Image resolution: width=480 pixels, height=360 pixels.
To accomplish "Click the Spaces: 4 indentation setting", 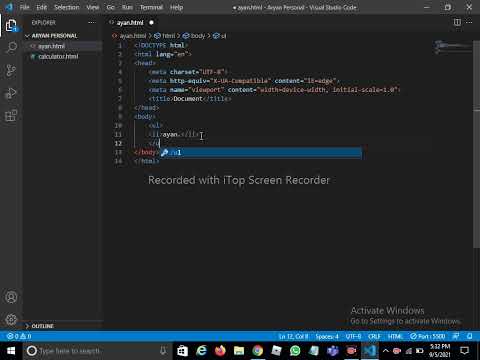I will (x=327, y=336).
